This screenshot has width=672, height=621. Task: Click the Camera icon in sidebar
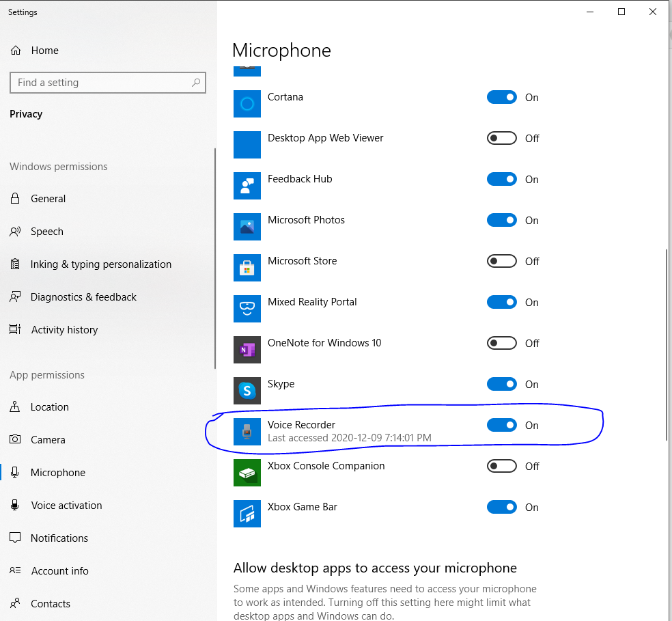point(15,439)
